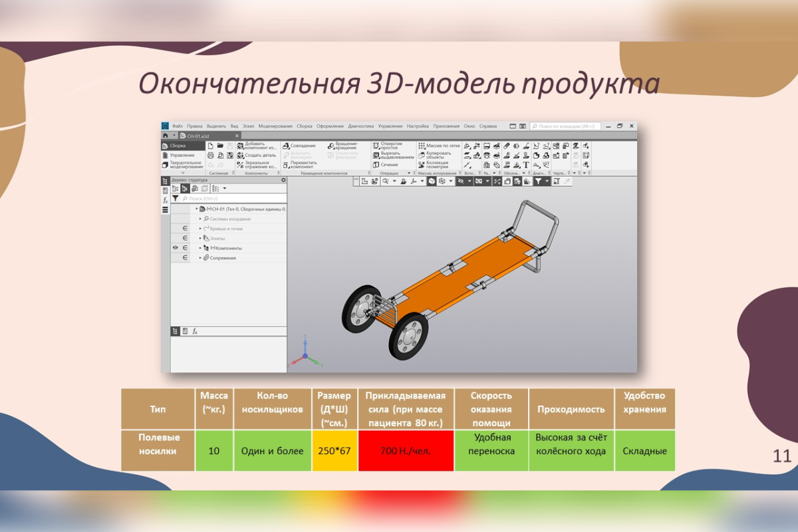Image resolution: width=798 pixels, height=532 pixels.
Task: Click the Добавить компонент из файла icon
Action: (x=241, y=146)
